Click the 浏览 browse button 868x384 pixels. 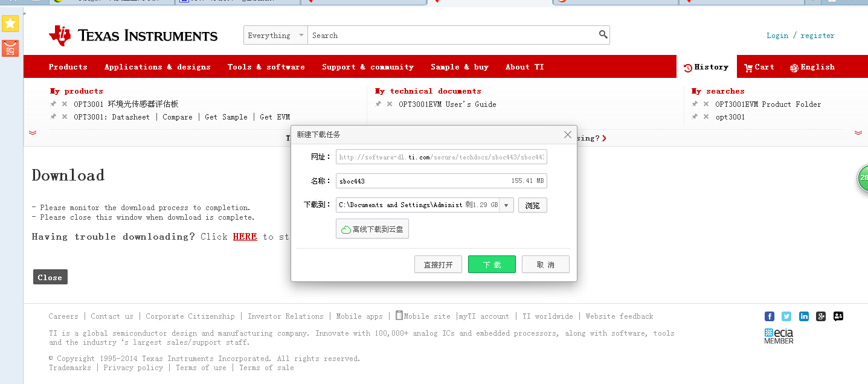pyautogui.click(x=532, y=205)
